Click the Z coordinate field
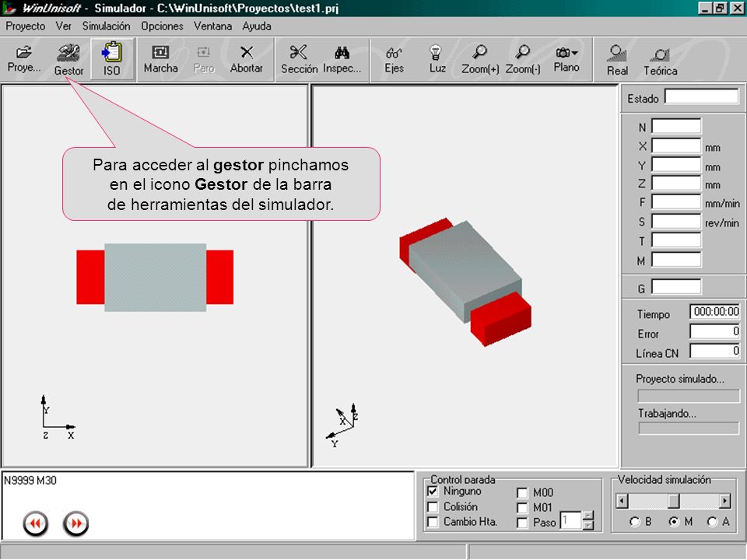 point(676,184)
